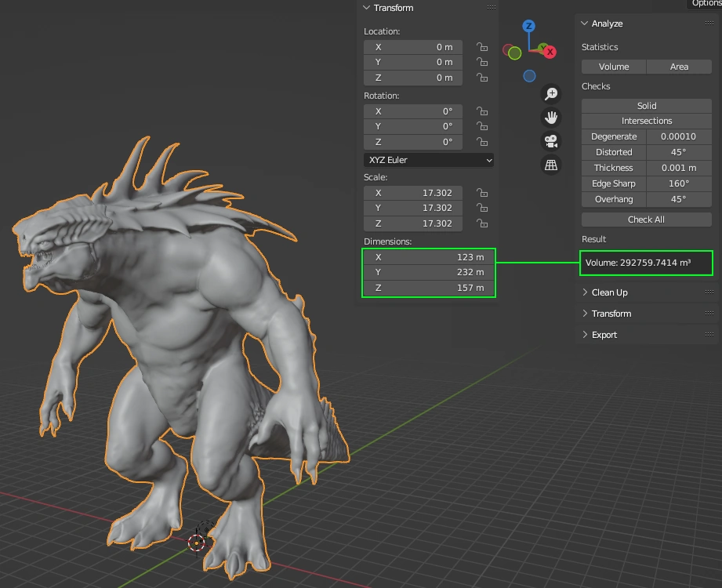
Task: Click the Analyze panel drag-handle dots
Action: pyautogui.click(x=709, y=23)
